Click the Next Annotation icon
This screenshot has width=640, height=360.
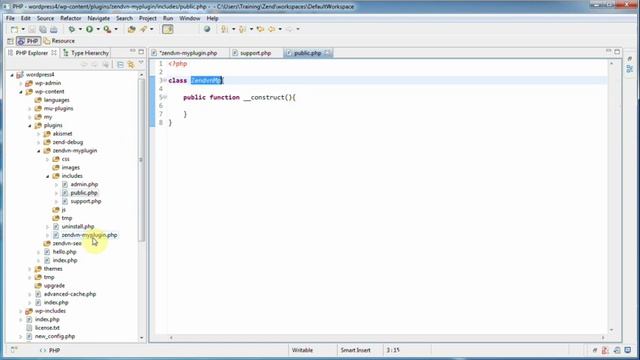[x=224, y=29]
